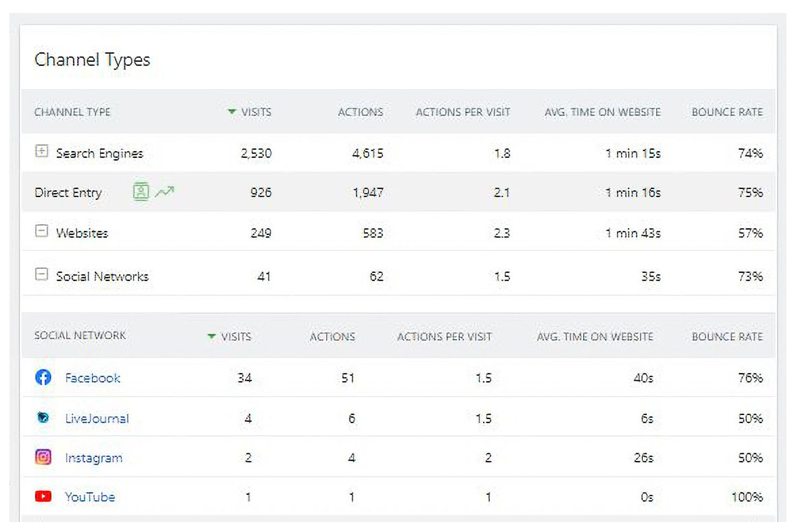
Task: Open the Instagram link
Action: pyautogui.click(x=94, y=458)
